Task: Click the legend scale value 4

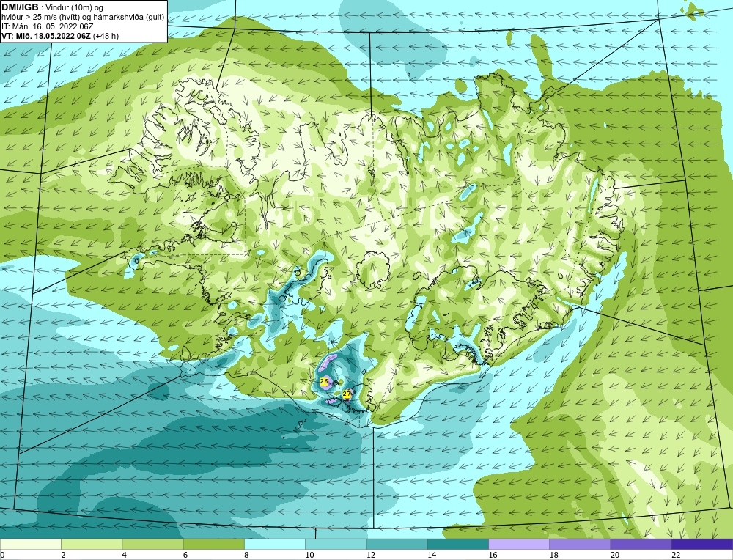Action: click(x=125, y=555)
